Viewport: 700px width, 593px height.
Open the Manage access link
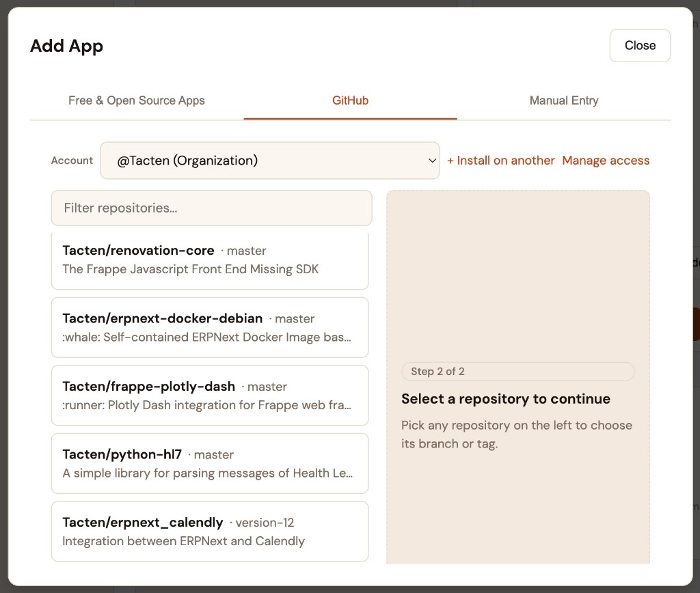click(x=606, y=161)
